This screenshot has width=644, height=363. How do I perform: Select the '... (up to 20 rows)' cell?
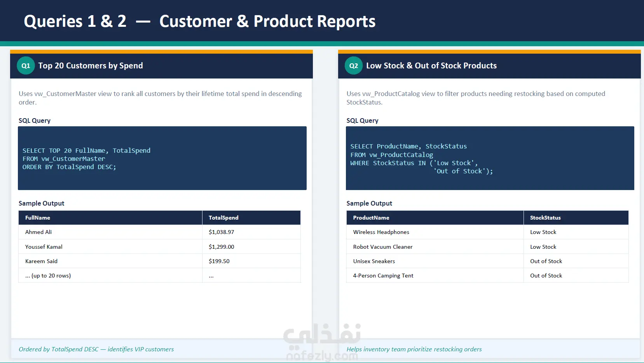110,276
